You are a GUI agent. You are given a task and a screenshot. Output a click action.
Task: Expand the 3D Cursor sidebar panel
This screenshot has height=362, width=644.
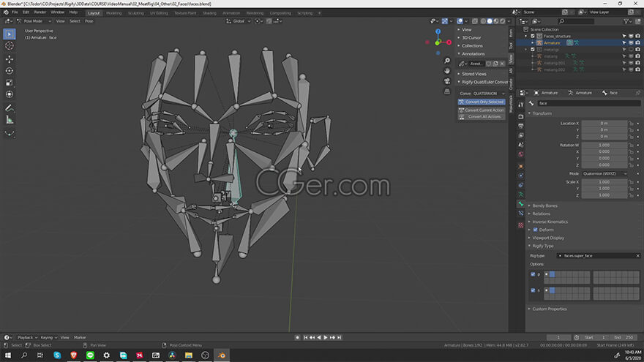[x=471, y=38]
